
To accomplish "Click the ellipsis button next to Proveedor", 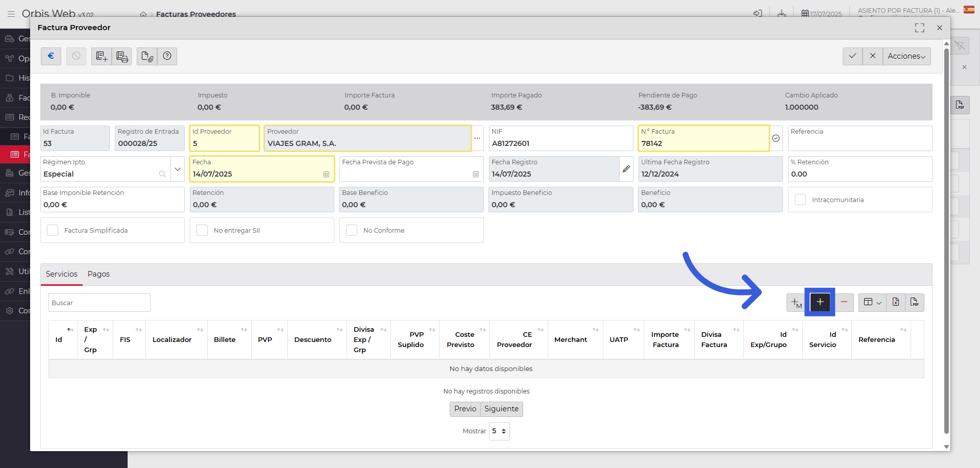I will pyautogui.click(x=477, y=138).
